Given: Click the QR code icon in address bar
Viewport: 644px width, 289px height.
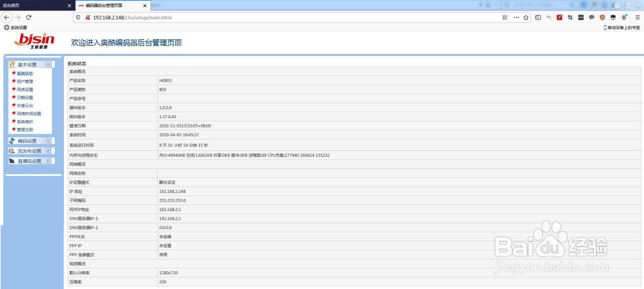Looking at the screenshot, I should tap(505, 18).
